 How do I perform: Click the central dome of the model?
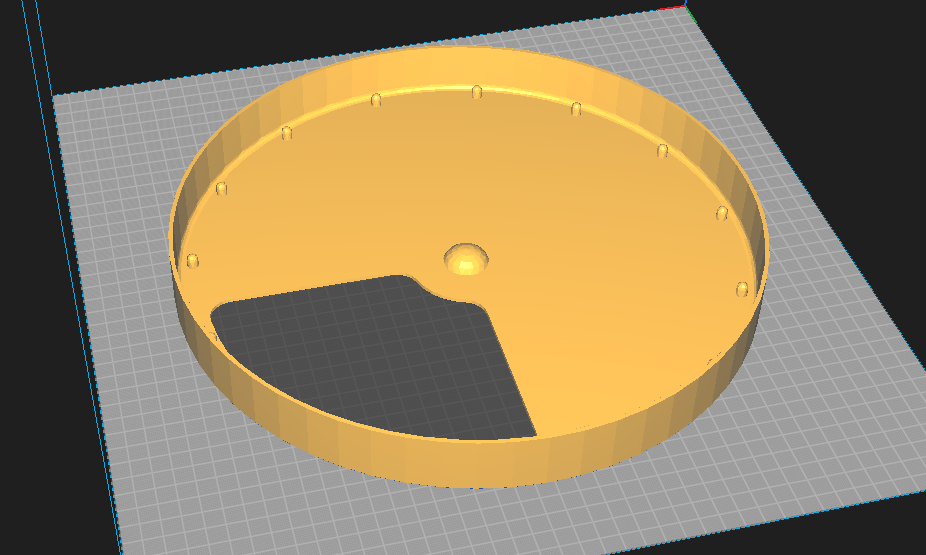[466, 259]
